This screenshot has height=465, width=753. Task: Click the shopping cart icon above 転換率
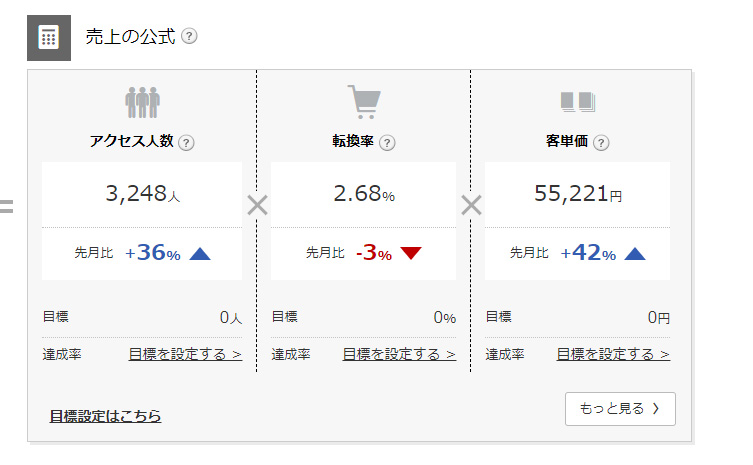(x=364, y=102)
